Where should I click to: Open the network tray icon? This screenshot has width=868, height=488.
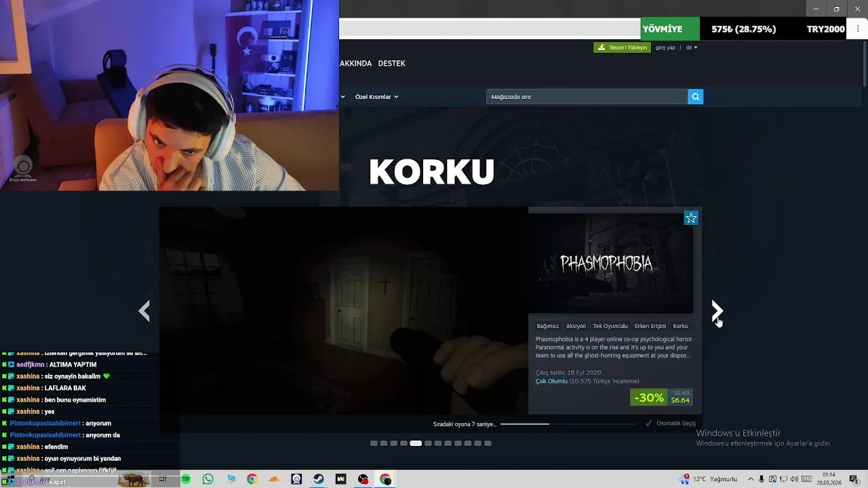click(783, 479)
